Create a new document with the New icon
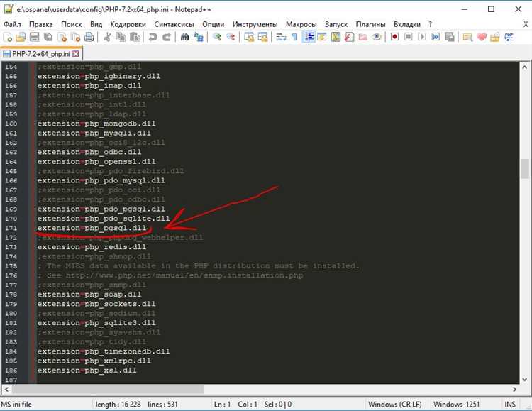Image resolution: width=532 pixels, height=411 pixels. click(8, 37)
